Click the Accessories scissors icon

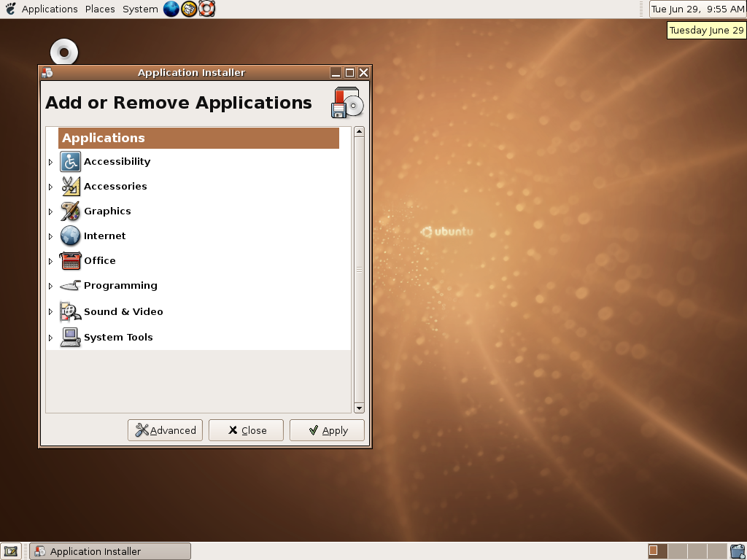pos(70,186)
